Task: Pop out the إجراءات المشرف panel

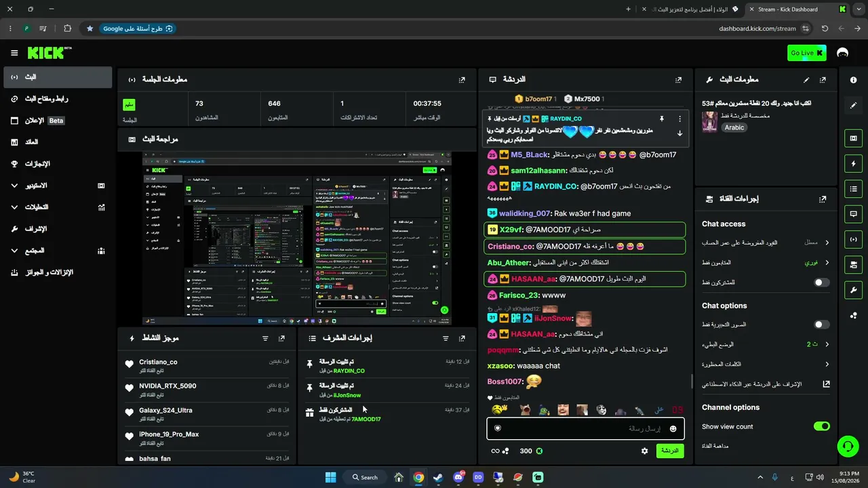Action: point(462,338)
